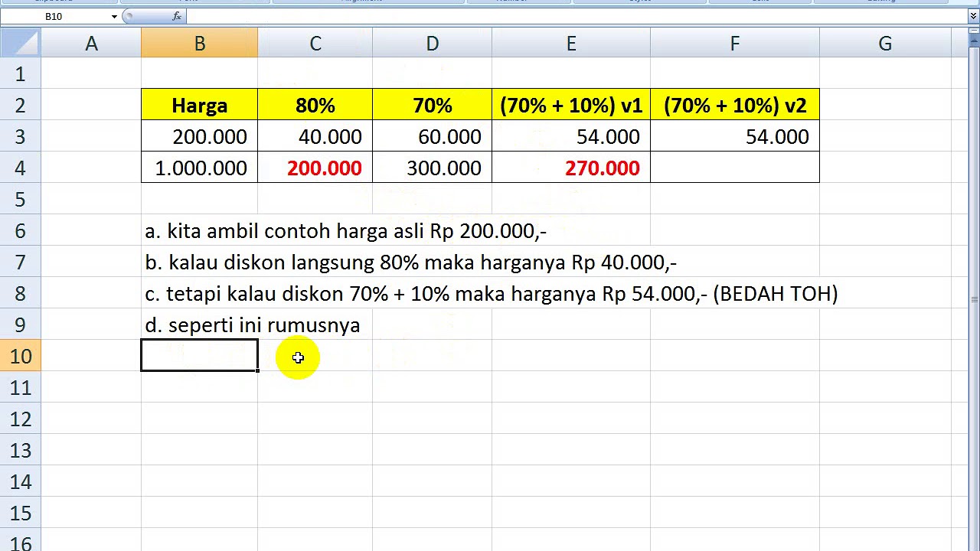Screen dimensions: 980x551
Task: Select row 12 header
Action: (20, 419)
